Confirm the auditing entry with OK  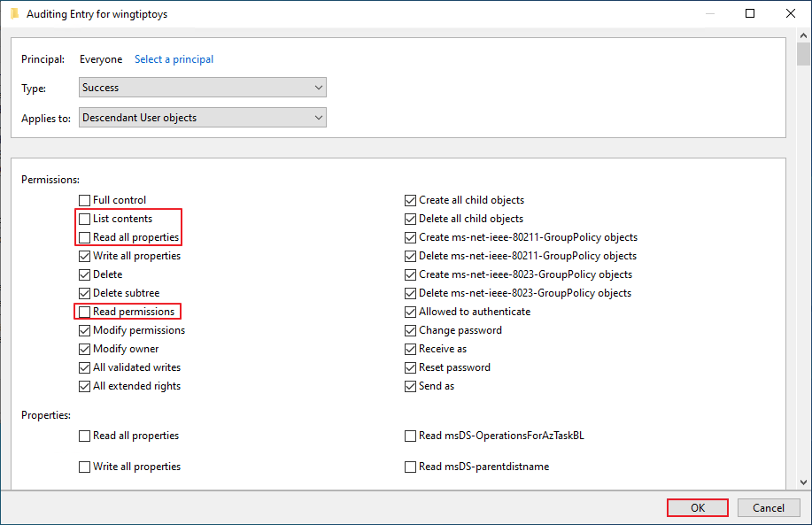coord(698,508)
